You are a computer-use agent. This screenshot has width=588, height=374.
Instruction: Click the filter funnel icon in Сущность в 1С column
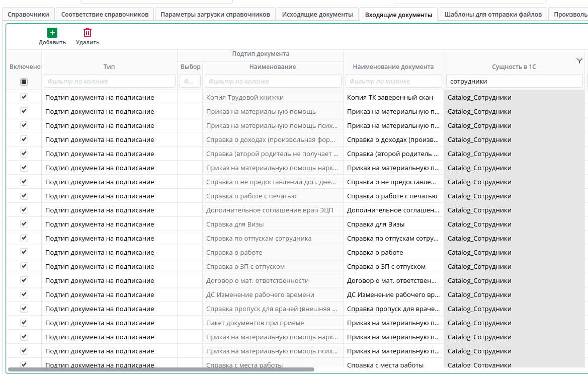(579, 61)
